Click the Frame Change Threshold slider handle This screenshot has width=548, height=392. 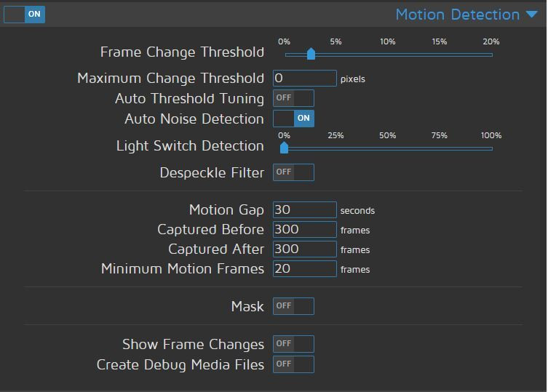pos(311,54)
